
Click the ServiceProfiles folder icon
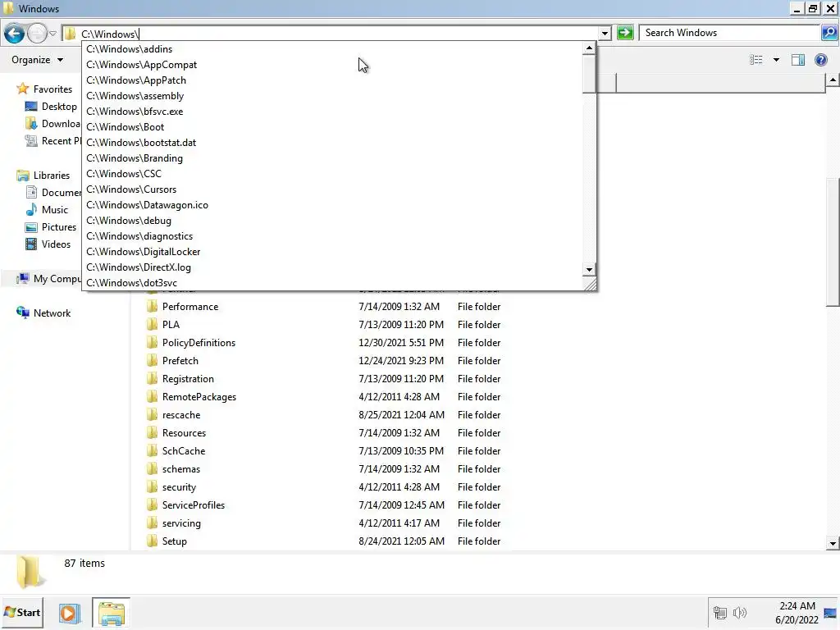click(x=152, y=504)
